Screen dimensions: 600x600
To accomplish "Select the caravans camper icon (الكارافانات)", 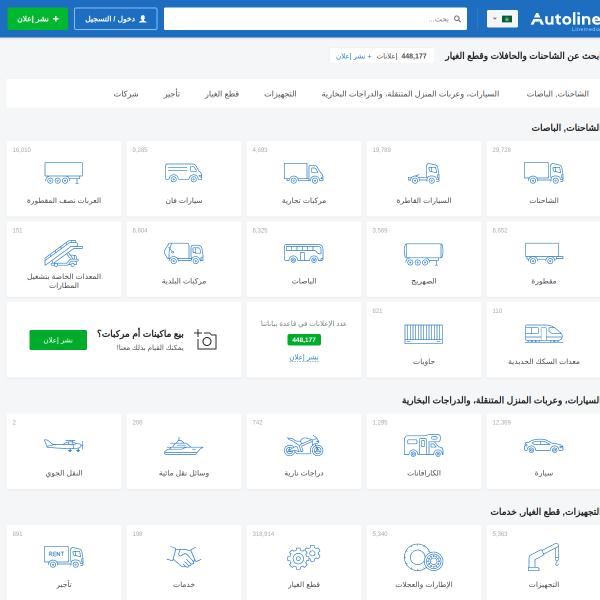I will [x=424, y=445].
